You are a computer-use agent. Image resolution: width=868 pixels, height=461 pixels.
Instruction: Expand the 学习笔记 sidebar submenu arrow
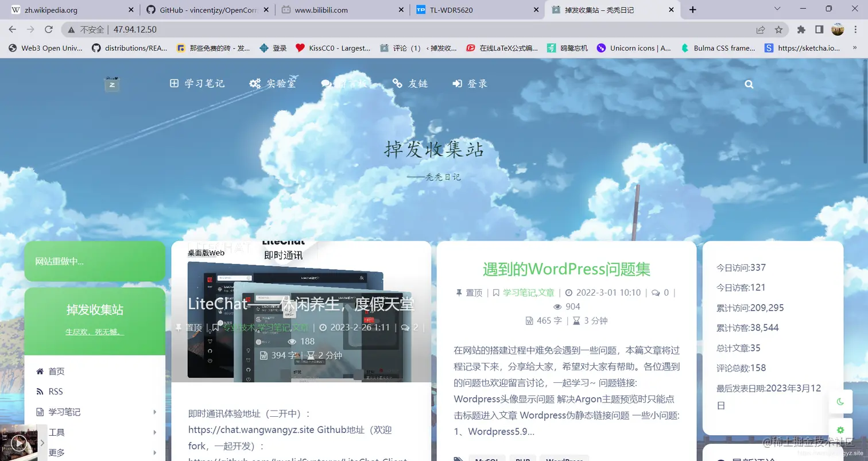(x=155, y=412)
